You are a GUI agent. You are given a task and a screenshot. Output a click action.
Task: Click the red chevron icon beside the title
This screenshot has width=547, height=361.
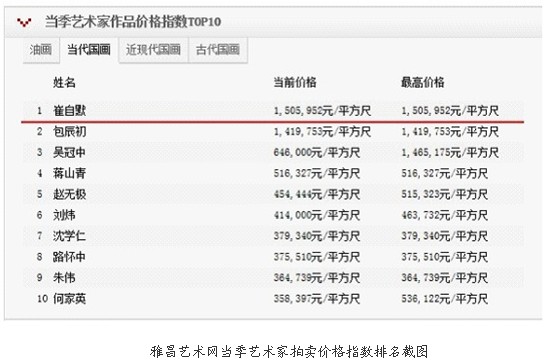tap(24, 23)
